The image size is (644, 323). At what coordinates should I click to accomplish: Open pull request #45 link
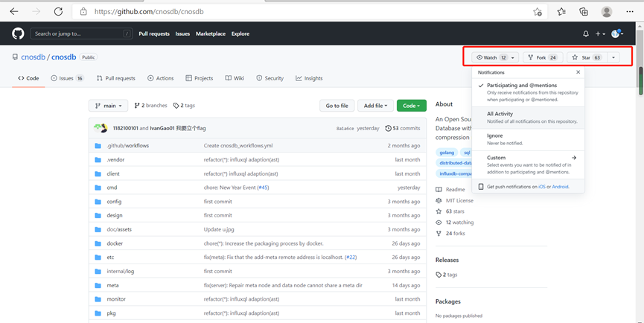click(263, 188)
